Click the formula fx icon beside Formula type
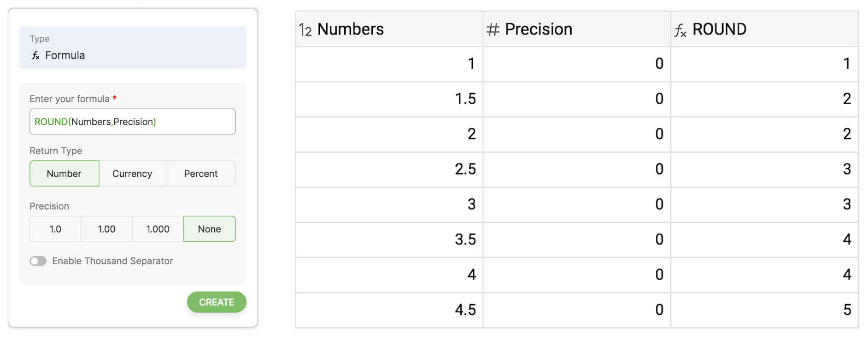This screenshot has width=868, height=338. [x=35, y=56]
